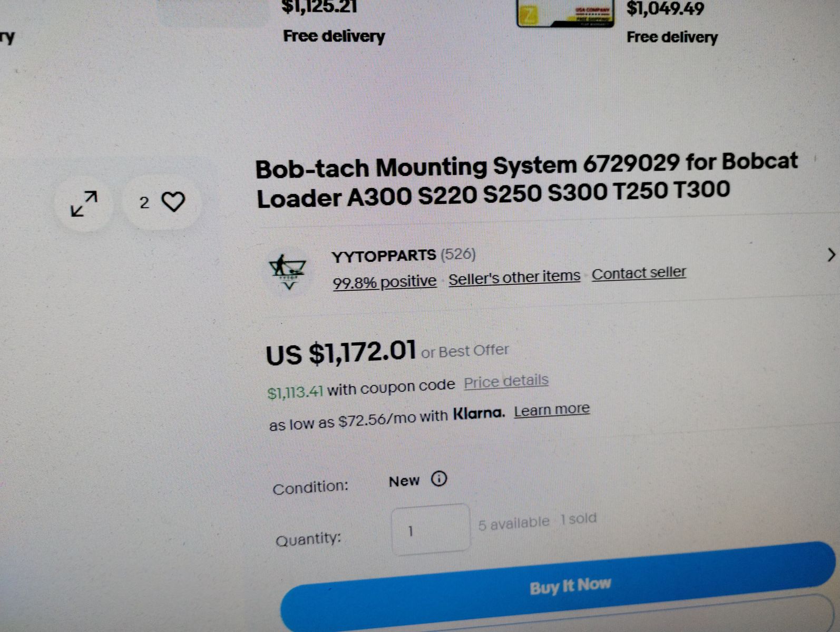The height and width of the screenshot is (632, 840).
Task: Click the Klarna logo
Action: pyautogui.click(x=478, y=414)
